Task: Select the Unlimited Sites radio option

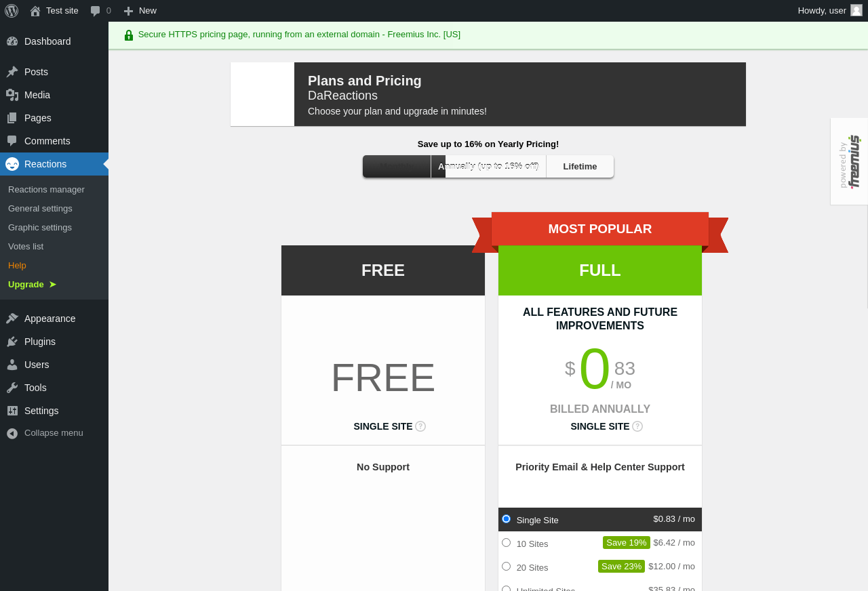Action: point(506,588)
